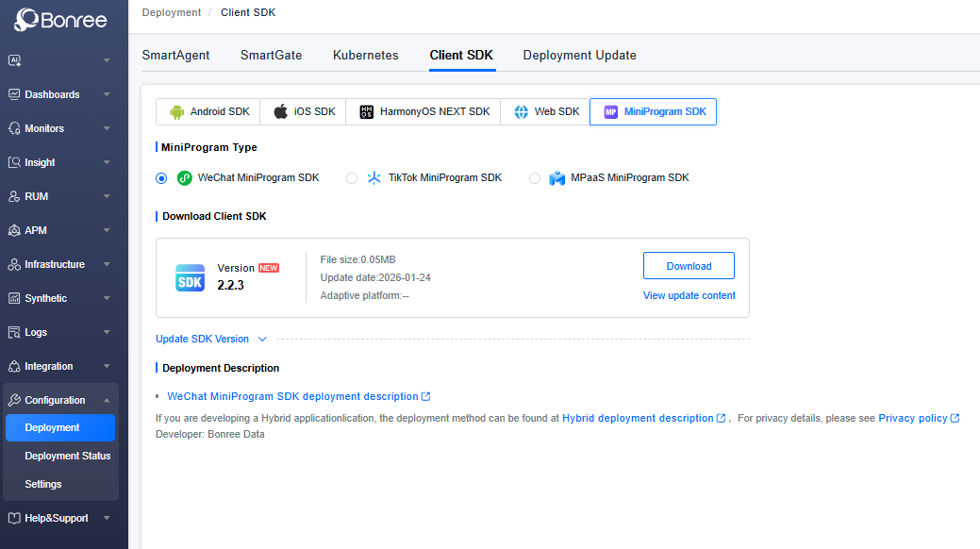
Task: Open the View update content link
Action: [x=689, y=296]
